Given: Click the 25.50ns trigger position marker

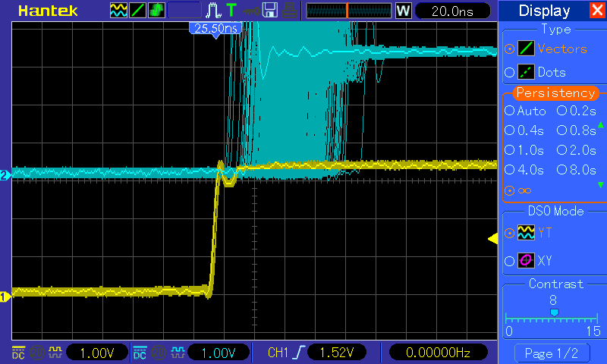Looking at the screenshot, I should tap(215, 28).
